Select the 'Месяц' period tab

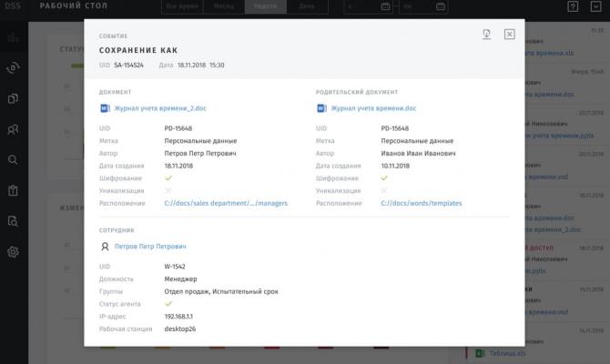[x=224, y=6]
